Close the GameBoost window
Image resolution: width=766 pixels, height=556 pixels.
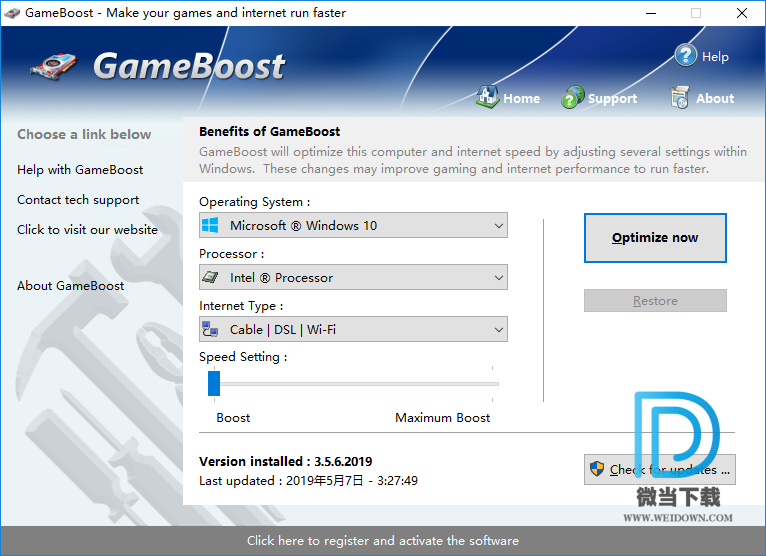point(742,13)
